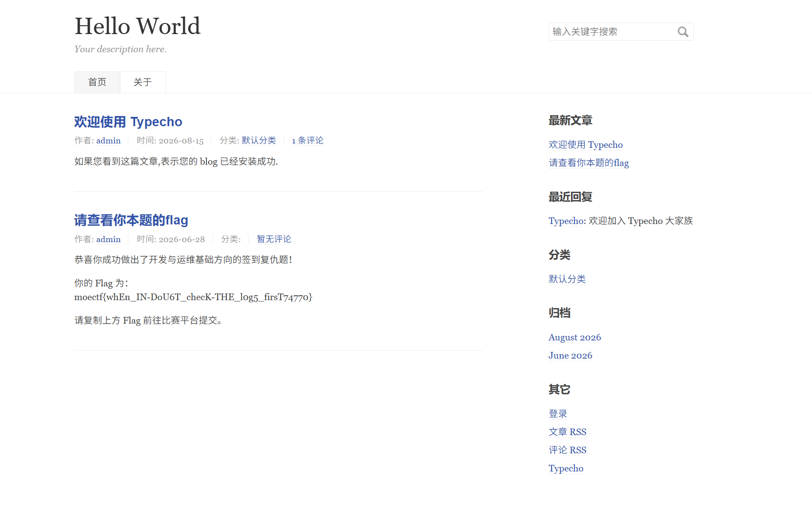The image size is (812, 506).
Task: Open the 评论 RSS feed link
Action: click(567, 450)
